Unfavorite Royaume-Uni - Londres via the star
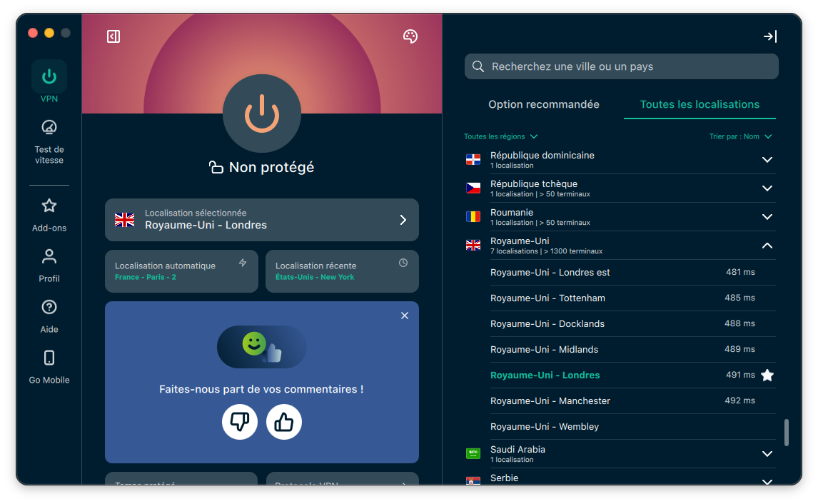 click(767, 375)
